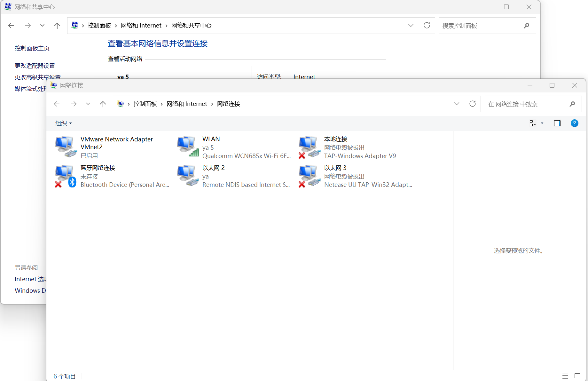588x381 pixels.
Task: Select the 本地连接 TAP-Windows adapter icon
Action: [310, 147]
